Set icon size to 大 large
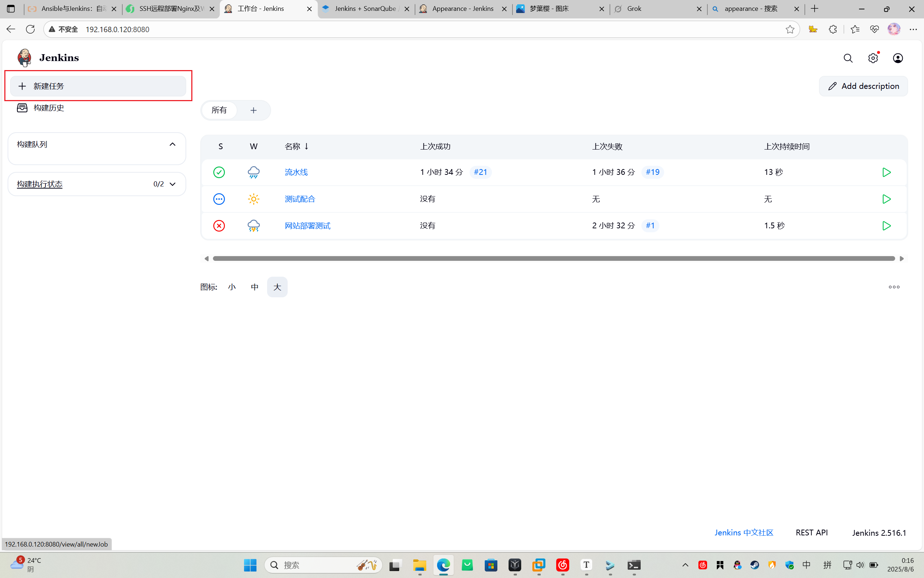Viewport: 924px width, 578px height. pos(277,287)
